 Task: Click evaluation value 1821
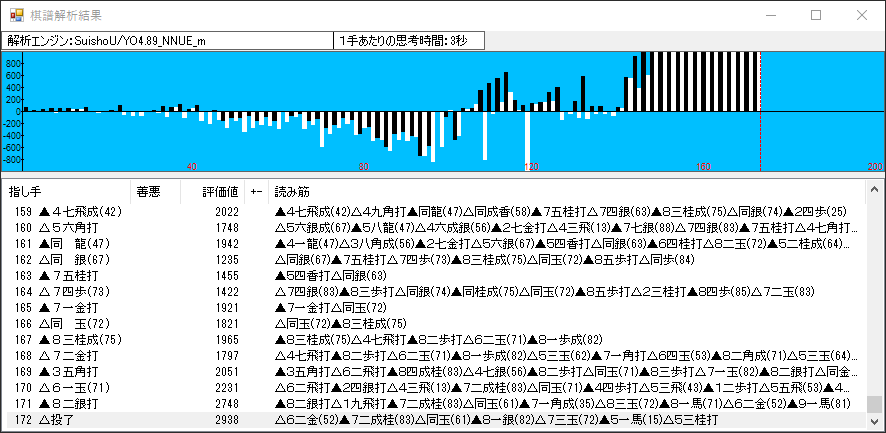(x=227, y=324)
